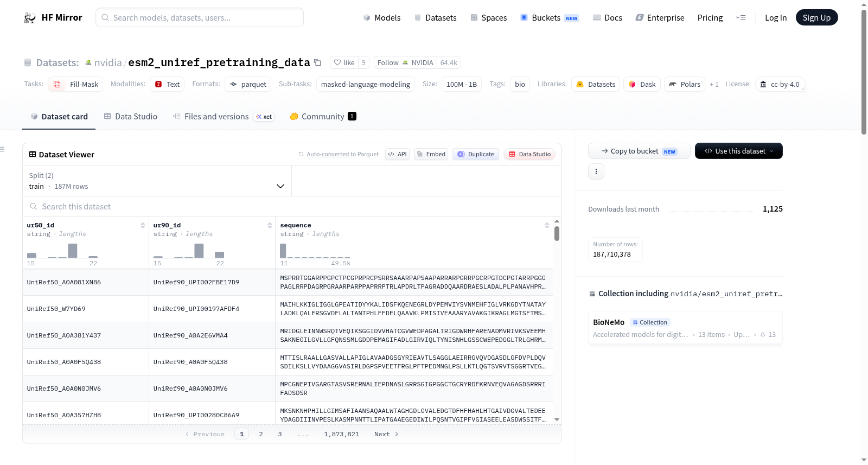Click the HF Mirror logo icon
Viewport: 868px width, 465px height.
(30, 18)
